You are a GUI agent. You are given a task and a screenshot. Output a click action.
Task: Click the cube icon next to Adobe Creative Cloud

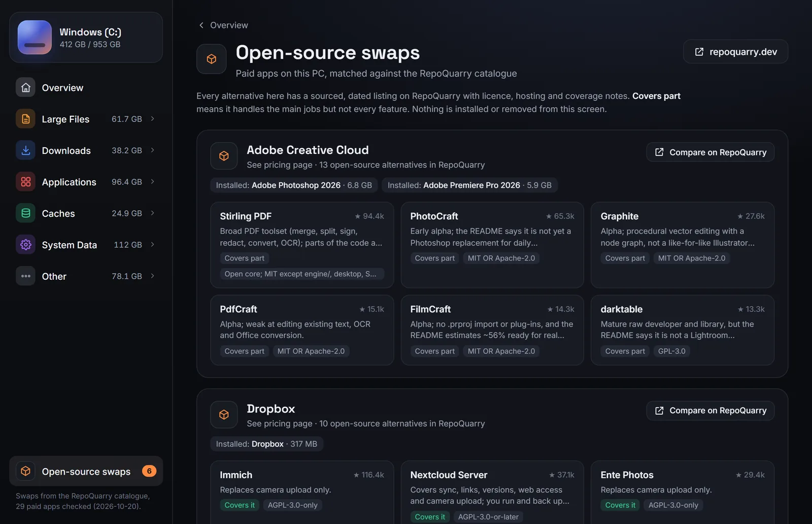pyautogui.click(x=224, y=156)
